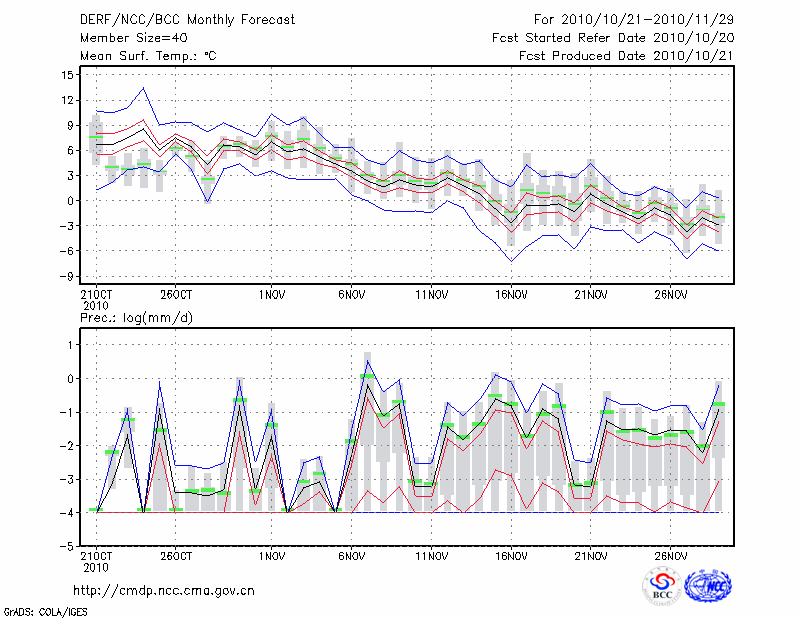Click the 12 tick on temperature y-axis
Screen dimensions: 800x618
click(x=67, y=100)
